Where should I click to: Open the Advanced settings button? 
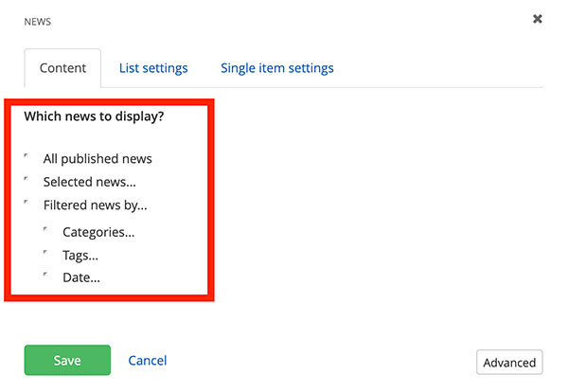coord(509,363)
